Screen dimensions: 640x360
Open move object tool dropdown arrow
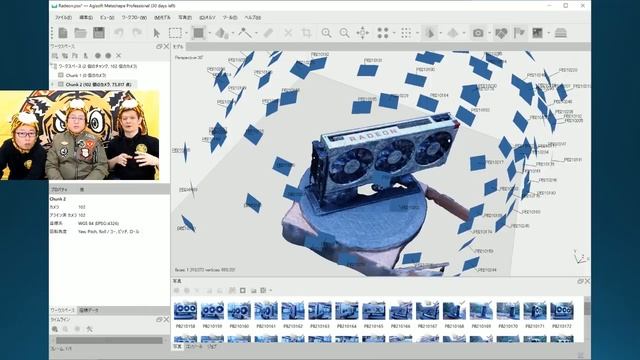(x=233, y=33)
